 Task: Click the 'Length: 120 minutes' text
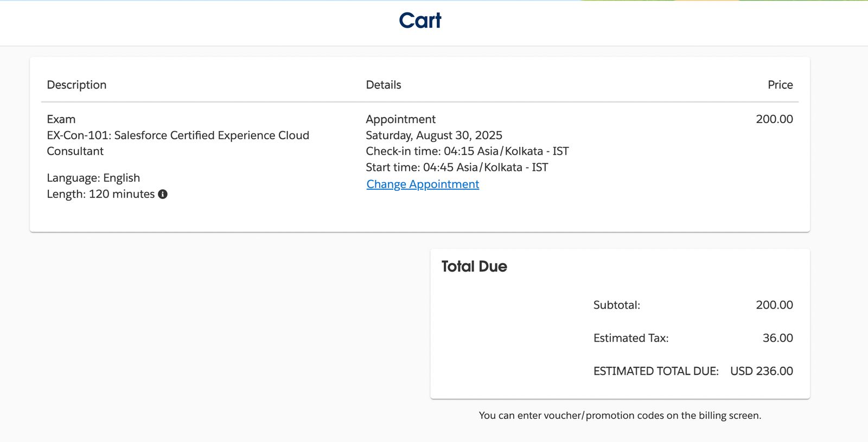point(101,194)
